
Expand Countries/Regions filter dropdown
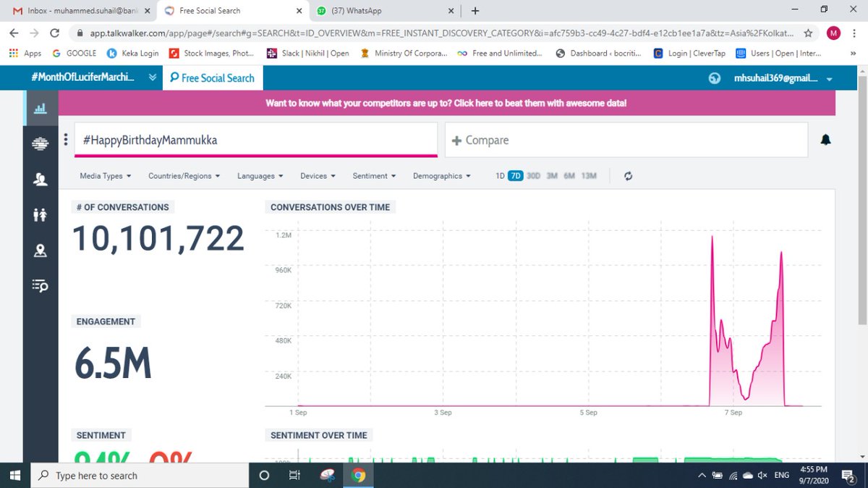184,176
